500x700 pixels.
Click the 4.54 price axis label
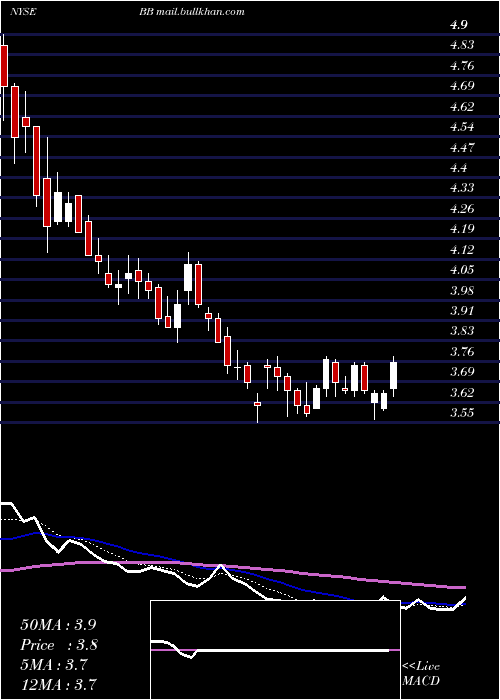pos(462,126)
